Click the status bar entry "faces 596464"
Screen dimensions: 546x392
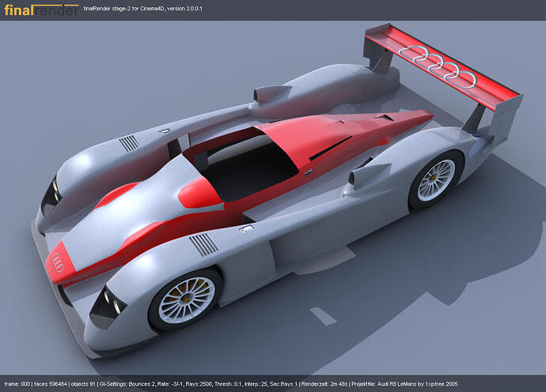51,384
